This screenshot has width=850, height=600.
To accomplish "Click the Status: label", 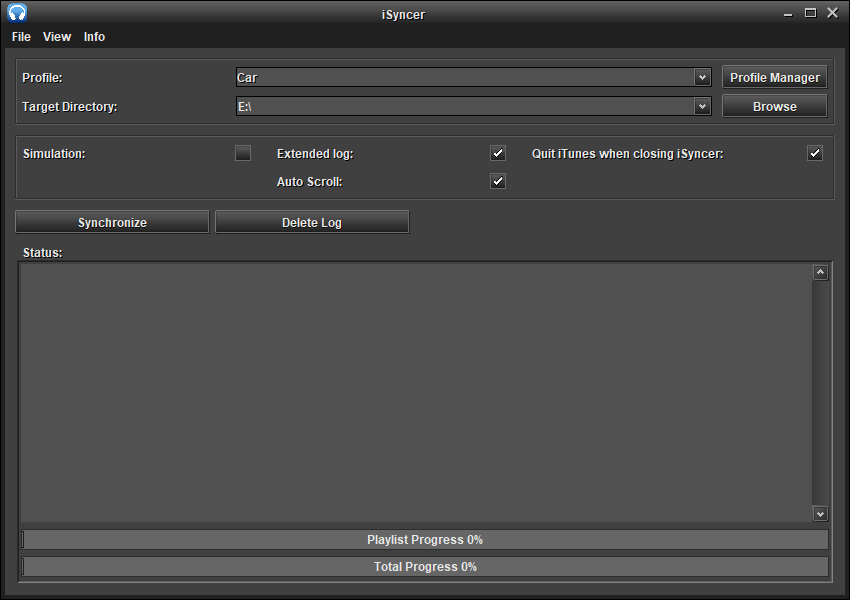I will point(43,253).
